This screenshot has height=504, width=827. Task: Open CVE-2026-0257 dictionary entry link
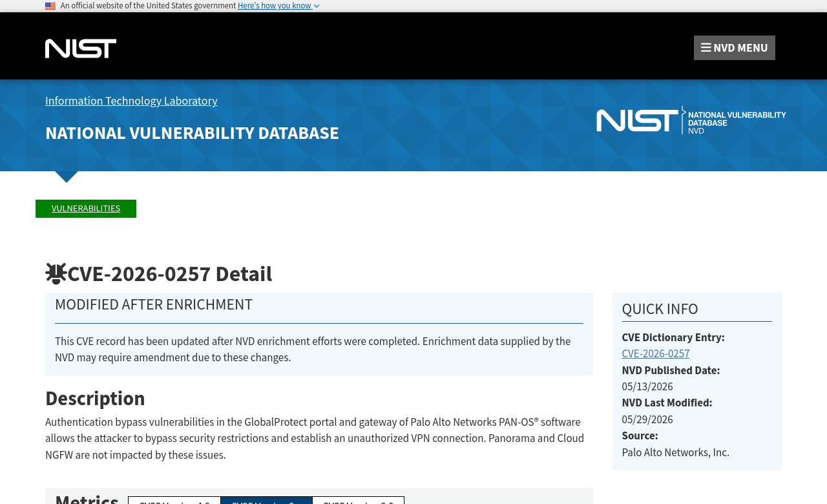(656, 354)
